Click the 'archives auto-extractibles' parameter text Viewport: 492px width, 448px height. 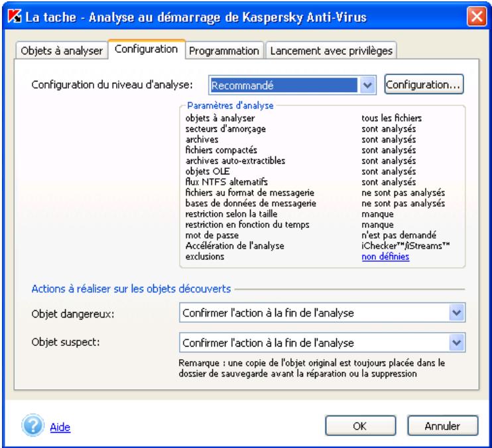(x=235, y=161)
